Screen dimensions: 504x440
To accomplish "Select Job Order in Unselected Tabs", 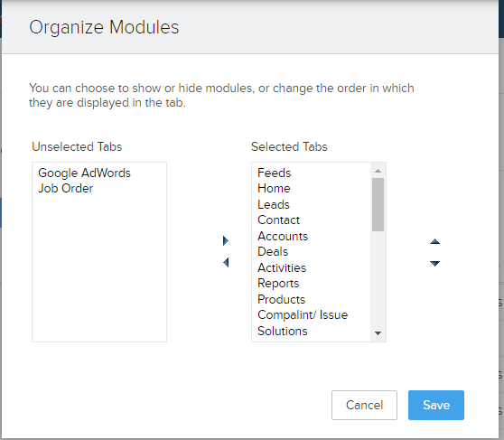I will [x=66, y=189].
